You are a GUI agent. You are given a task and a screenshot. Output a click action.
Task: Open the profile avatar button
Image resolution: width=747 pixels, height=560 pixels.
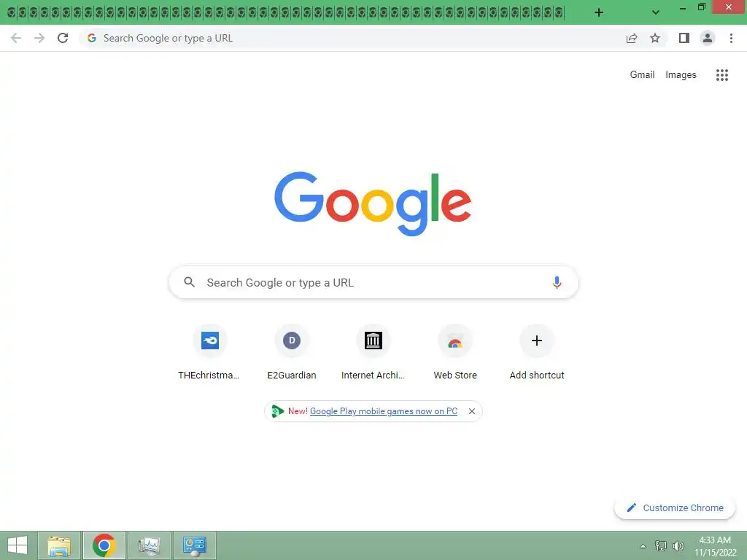708,38
